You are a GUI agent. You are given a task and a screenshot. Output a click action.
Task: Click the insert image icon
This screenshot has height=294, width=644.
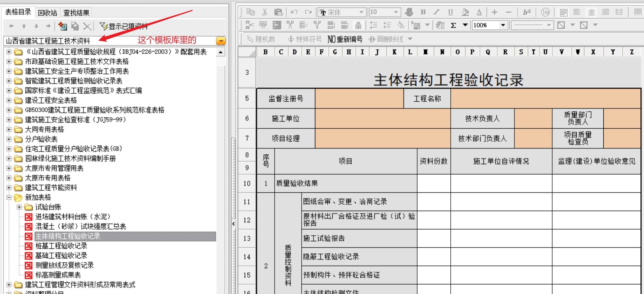(x=416, y=26)
